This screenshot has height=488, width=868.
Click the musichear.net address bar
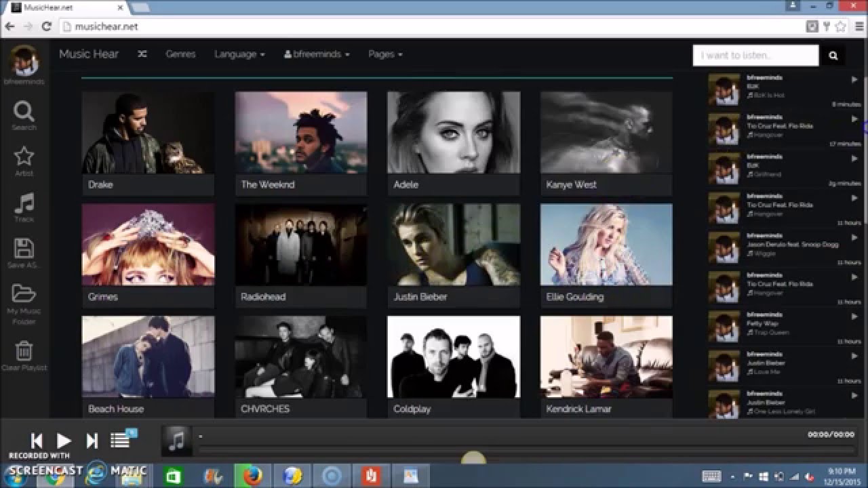(x=431, y=27)
